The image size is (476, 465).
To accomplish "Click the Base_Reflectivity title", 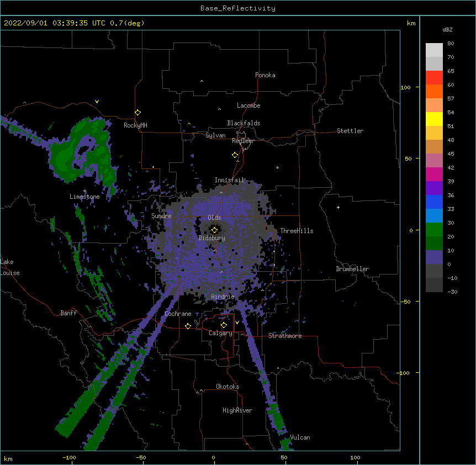I will click(x=238, y=8).
